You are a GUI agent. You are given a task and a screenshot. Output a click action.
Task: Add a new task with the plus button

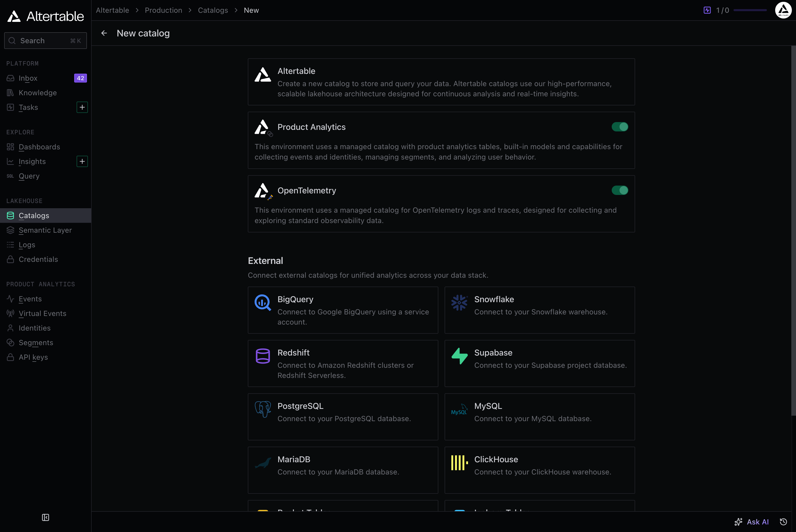pyautogui.click(x=82, y=107)
